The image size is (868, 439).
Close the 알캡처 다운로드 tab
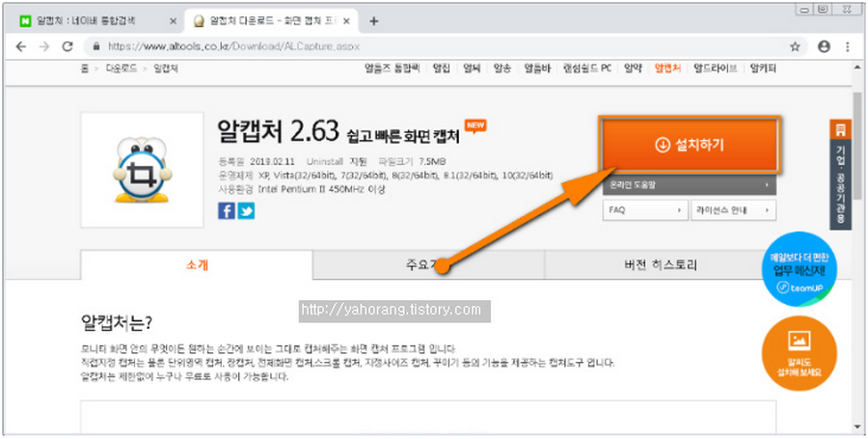[346, 21]
